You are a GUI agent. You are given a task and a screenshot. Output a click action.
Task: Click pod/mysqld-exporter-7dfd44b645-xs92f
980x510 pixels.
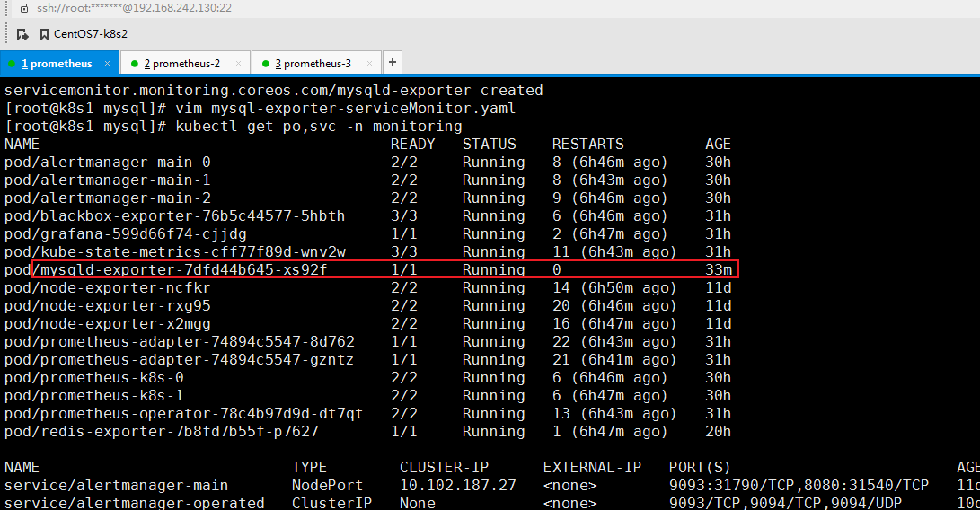(x=165, y=270)
